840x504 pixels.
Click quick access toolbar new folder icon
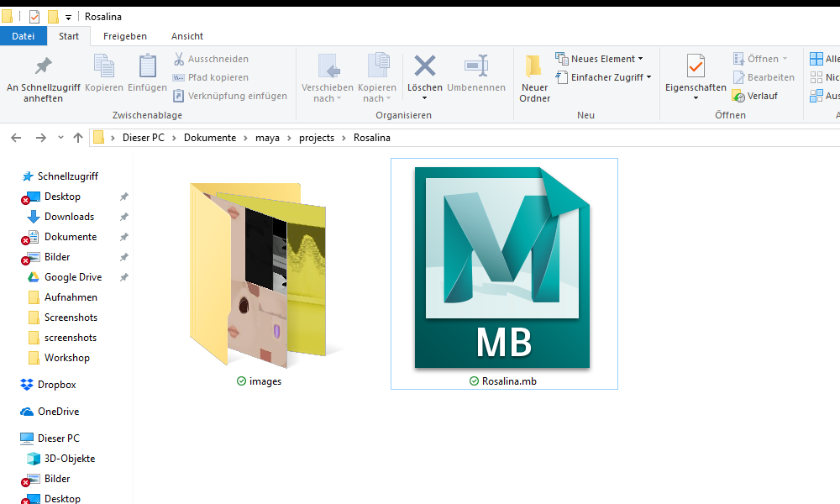click(53, 17)
